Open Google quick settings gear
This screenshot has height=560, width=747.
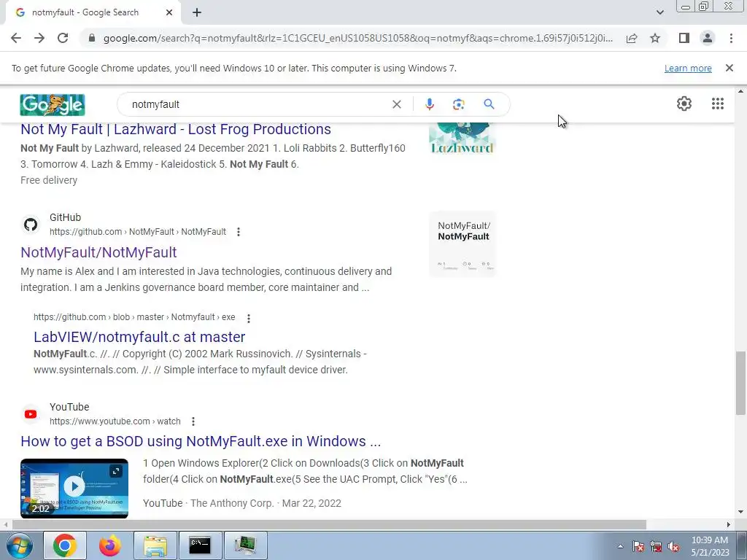684,104
